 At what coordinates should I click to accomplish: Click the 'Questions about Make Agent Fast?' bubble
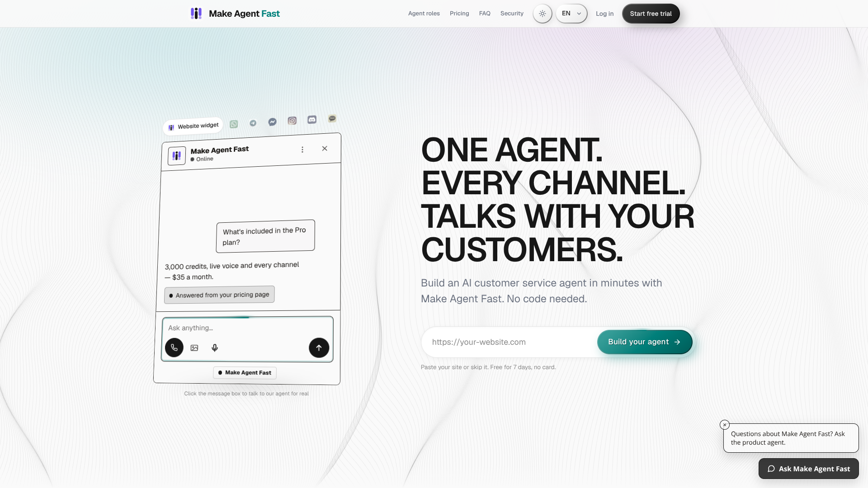[x=791, y=438]
